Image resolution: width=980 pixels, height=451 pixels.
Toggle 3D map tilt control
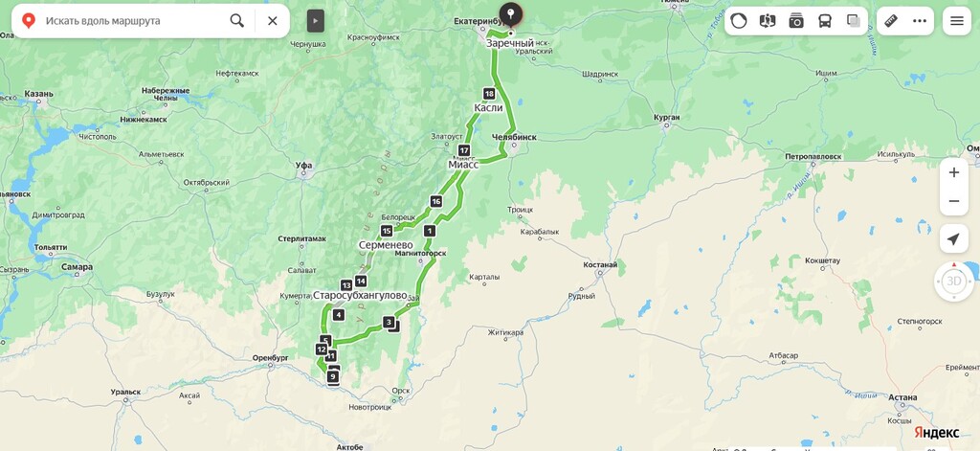click(x=954, y=282)
